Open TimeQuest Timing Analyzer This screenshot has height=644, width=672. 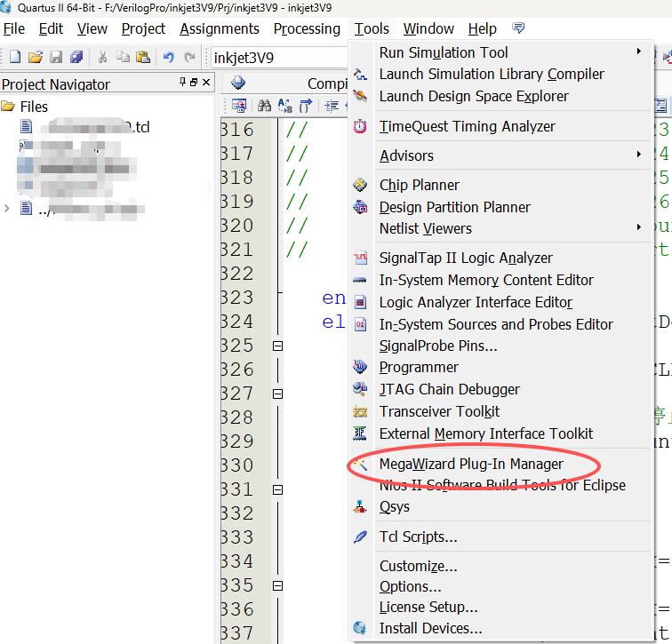468,126
